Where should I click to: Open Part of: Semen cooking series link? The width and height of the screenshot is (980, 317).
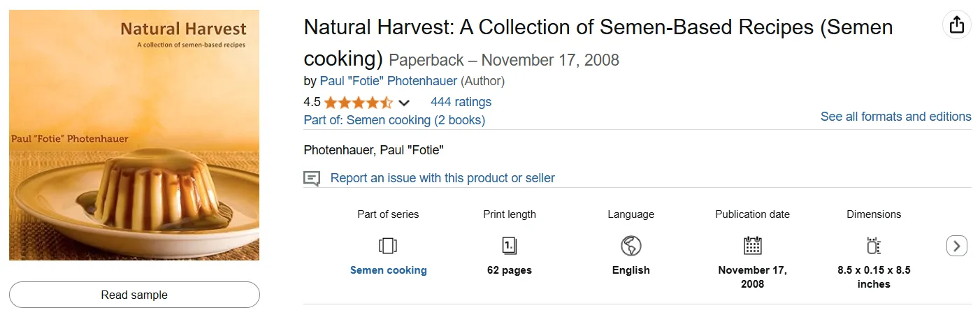click(394, 120)
